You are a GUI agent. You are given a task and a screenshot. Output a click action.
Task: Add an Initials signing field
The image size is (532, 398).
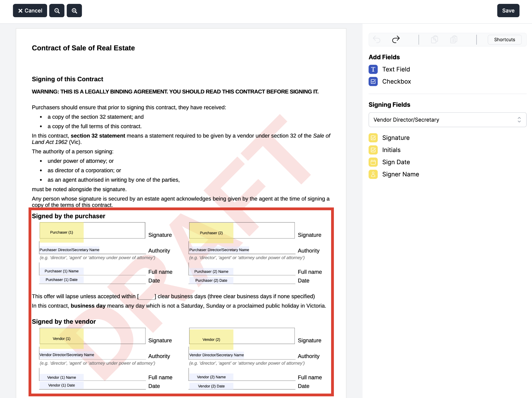pyautogui.click(x=391, y=150)
